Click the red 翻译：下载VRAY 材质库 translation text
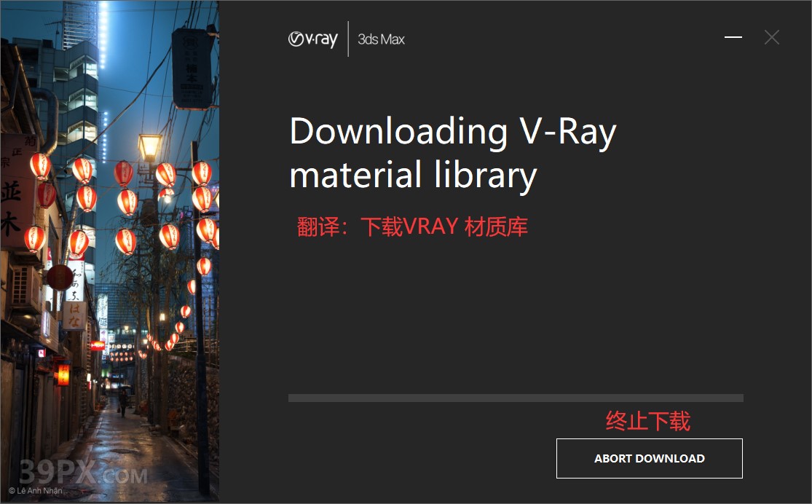The height and width of the screenshot is (504, 812). click(412, 227)
